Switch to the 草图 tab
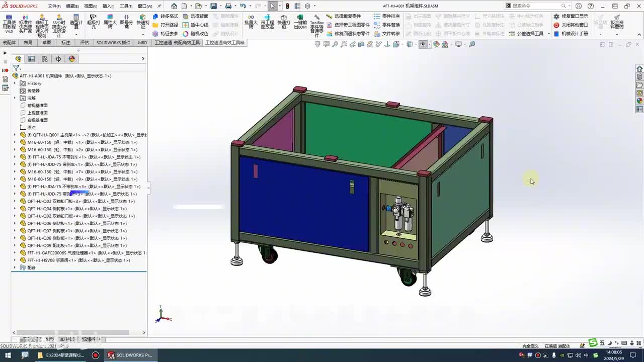The height and width of the screenshot is (362, 644). [47, 43]
